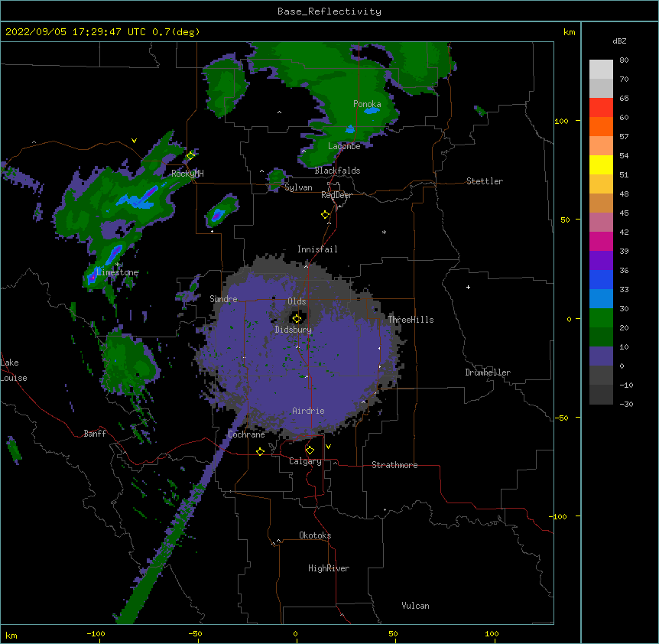Click the blue 33-36 dBZ legend swatch
The image size is (659, 644).
tap(601, 280)
